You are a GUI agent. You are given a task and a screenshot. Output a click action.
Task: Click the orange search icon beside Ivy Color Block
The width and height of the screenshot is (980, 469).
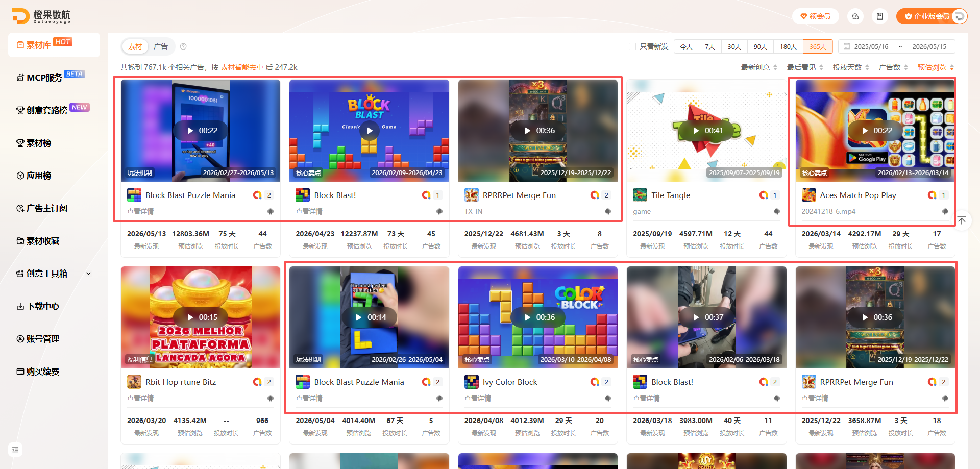coord(595,382)
